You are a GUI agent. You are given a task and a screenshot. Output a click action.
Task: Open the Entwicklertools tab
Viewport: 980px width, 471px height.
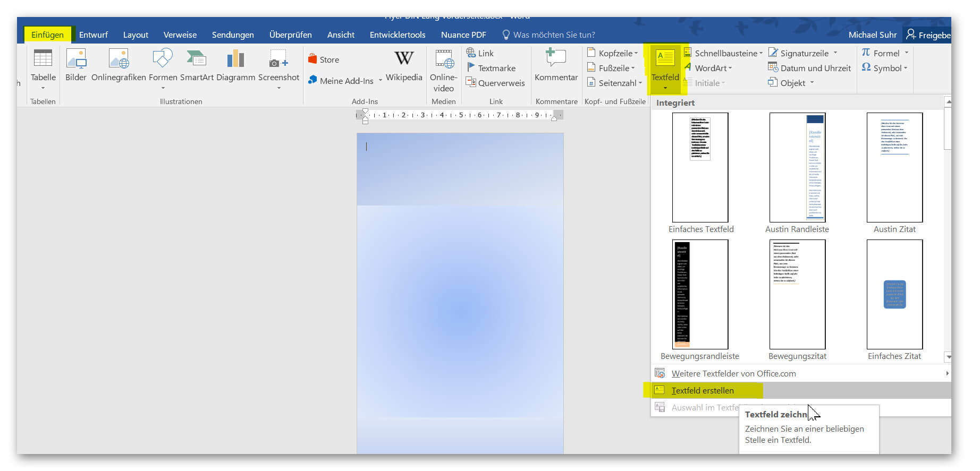398,35
